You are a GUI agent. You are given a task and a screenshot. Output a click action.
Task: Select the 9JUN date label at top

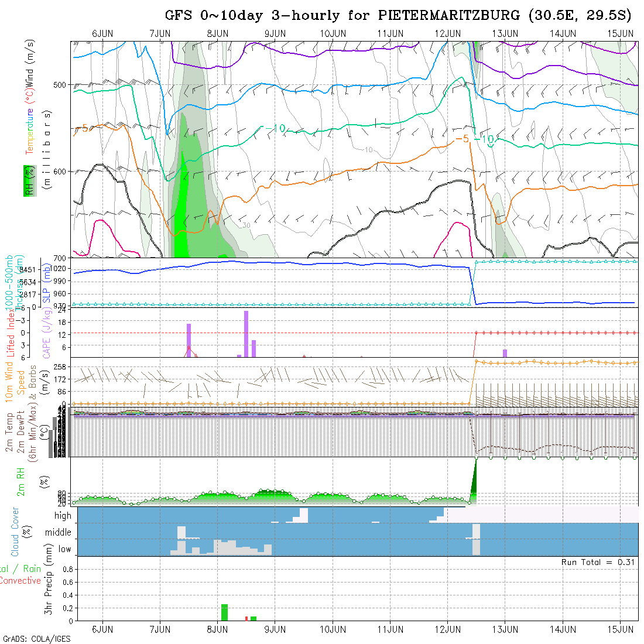point(275,33)
